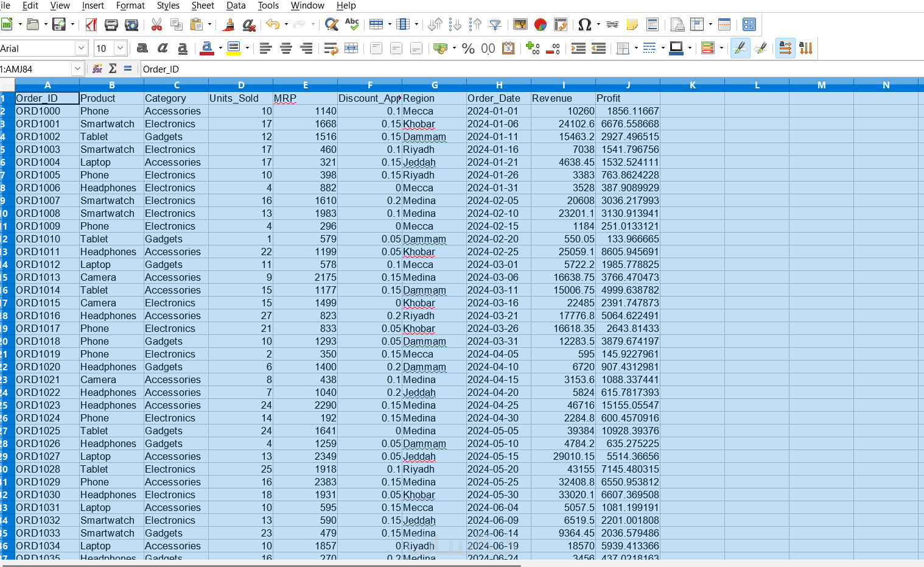The height and width of the screenshot is (567, 924).
Task: Open the Paste options dropdown arrow
Action: [209, 24]
